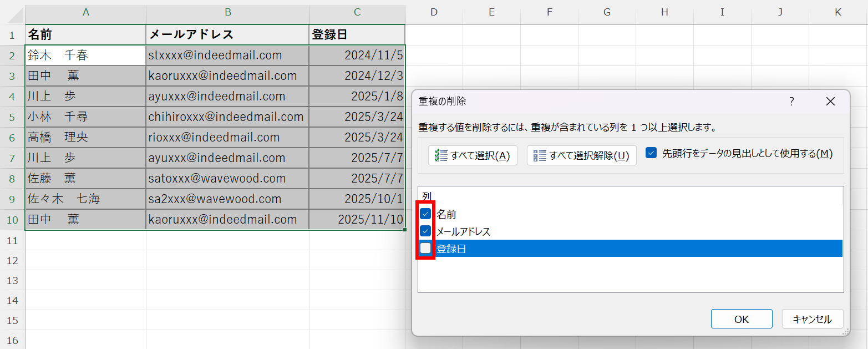Click the 2025/7/7 cell in row 8
868x349 pixels.
(x=357, y=179)
